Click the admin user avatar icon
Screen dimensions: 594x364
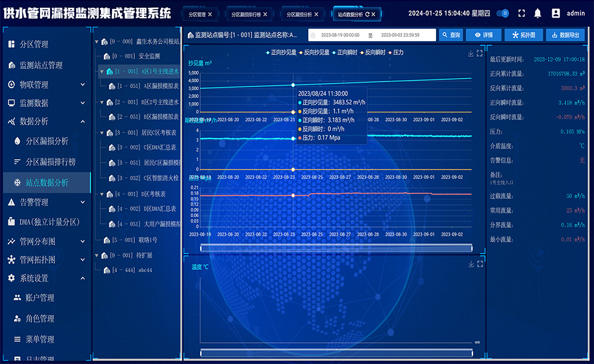pyautogui.click(x=556, y=13)
